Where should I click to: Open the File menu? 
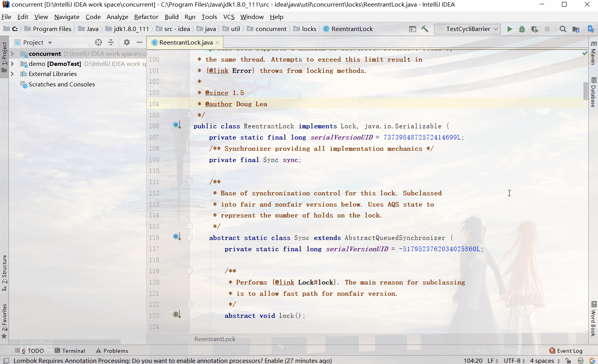[x=6, y=17]
